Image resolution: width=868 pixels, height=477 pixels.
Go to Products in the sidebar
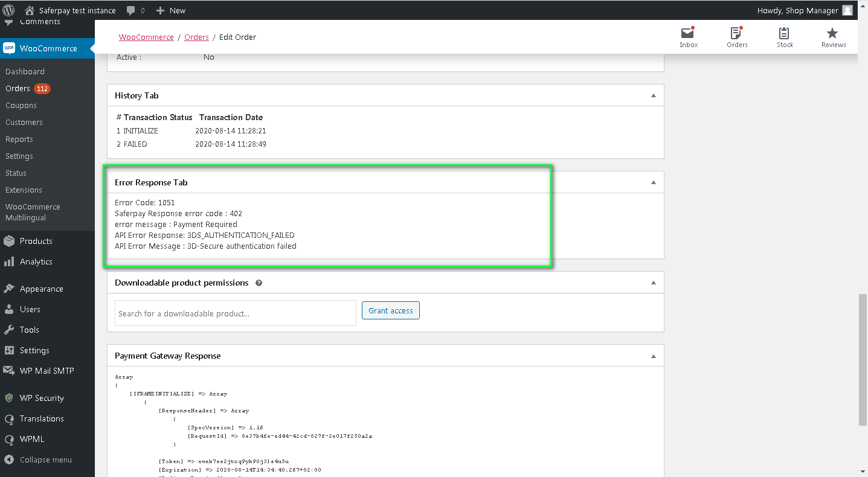pos(36,241)
